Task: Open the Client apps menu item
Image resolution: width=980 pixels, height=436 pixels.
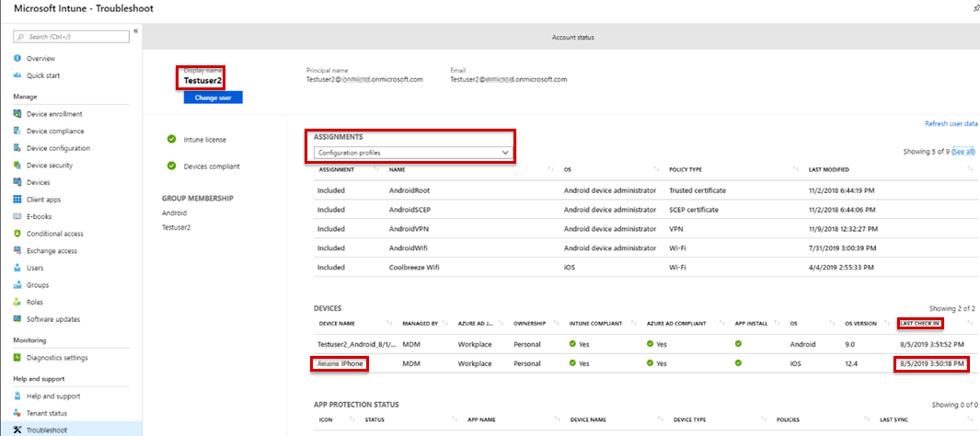Action: point(44,200)
